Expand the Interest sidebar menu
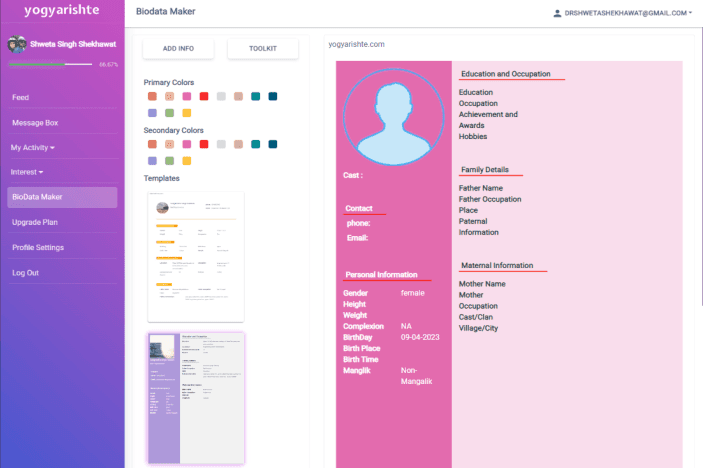This screenshot has height=468, width=704. pyautogui.click(x=30, y=172)
